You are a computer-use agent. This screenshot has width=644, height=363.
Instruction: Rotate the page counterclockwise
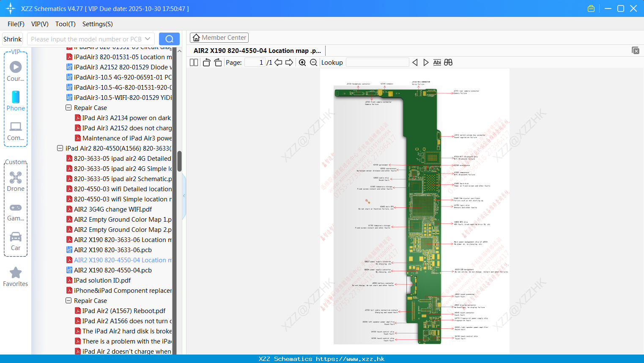pyautogui.click(x=206, y=63)
